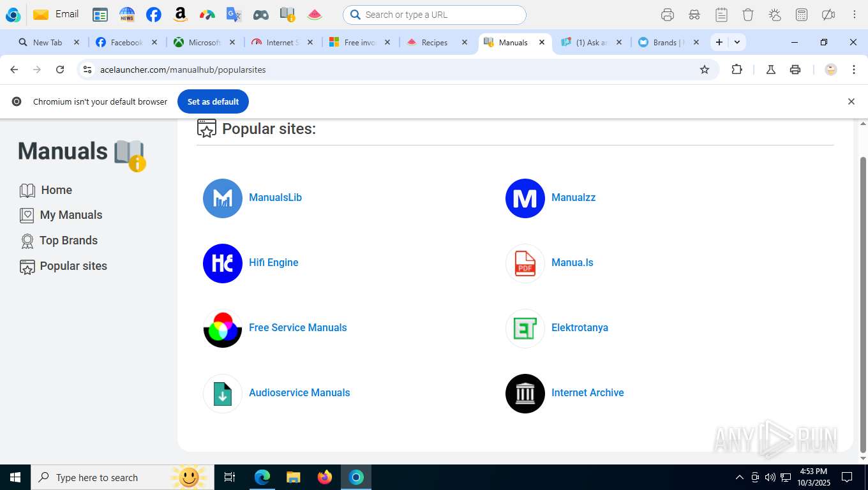Open the Facebook shortcut in top bar
The width and height of the screenshot is (868, 490).
click(x=154, y=15)
